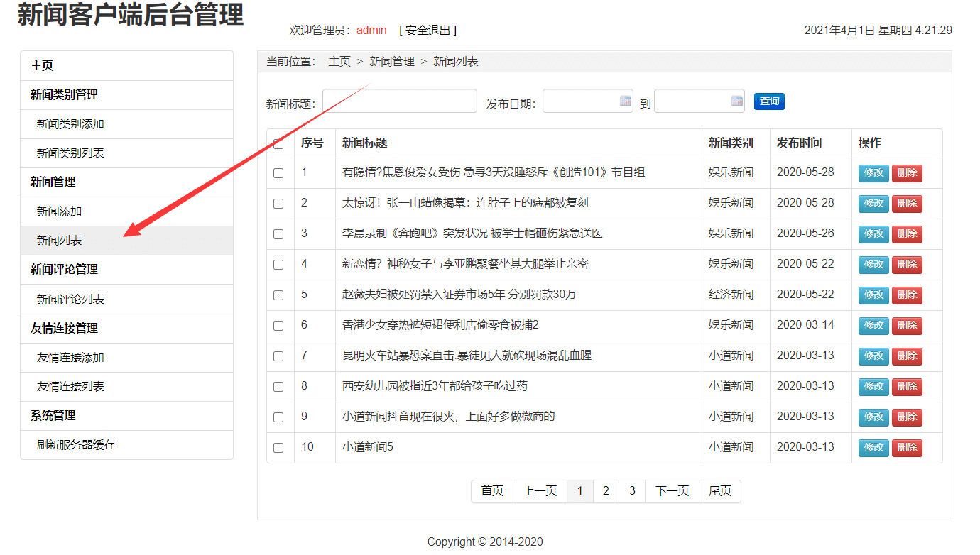980x555 pixels.
Task: Select 新闻列表 in the sidebar
Action: tap(126, 241)
